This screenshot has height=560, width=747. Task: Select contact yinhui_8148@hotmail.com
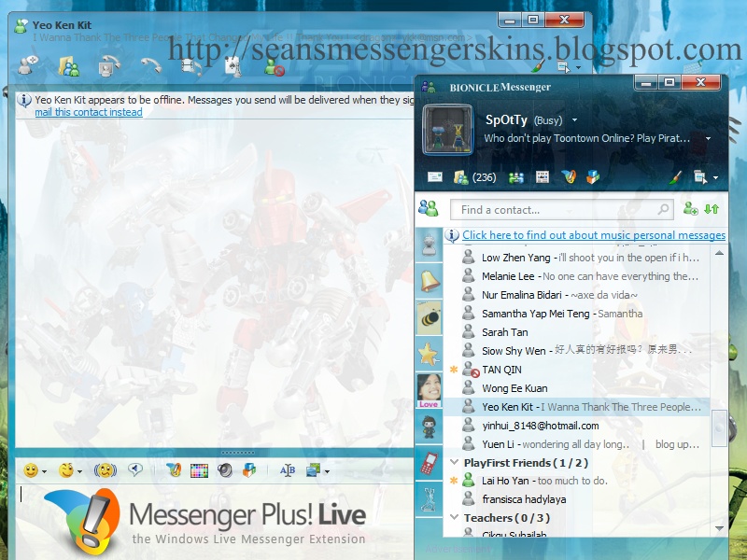coord(576,426)
